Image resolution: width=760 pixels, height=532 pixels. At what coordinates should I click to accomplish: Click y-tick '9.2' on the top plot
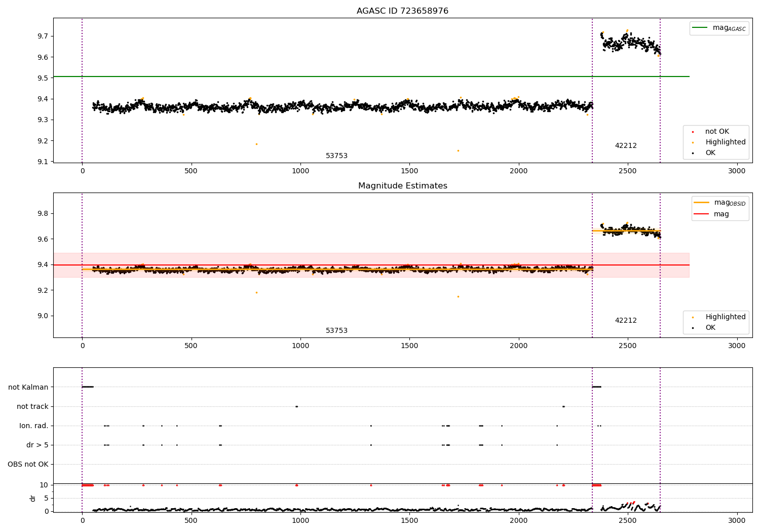point(43,141)
